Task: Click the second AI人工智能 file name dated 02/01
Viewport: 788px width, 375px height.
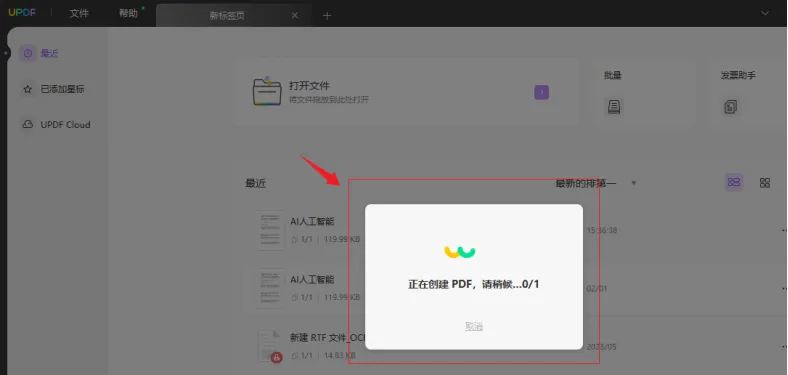Action: point(312,279)
